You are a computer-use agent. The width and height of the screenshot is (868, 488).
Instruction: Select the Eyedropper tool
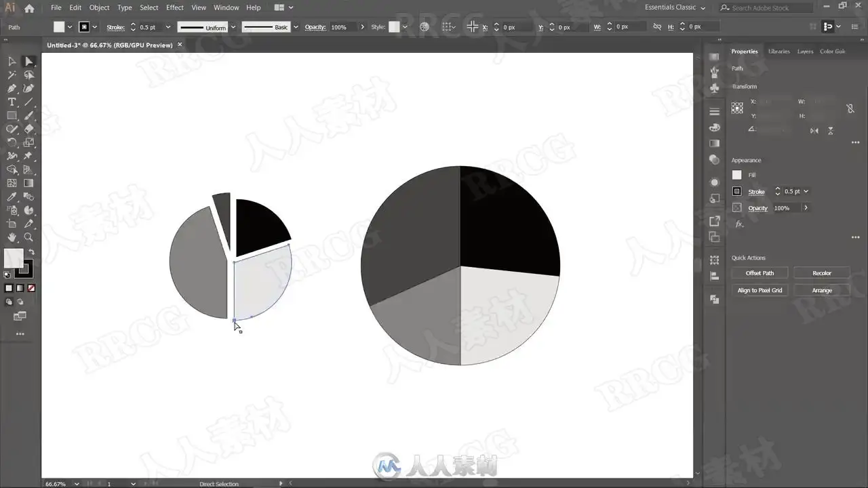click(12, 197)
